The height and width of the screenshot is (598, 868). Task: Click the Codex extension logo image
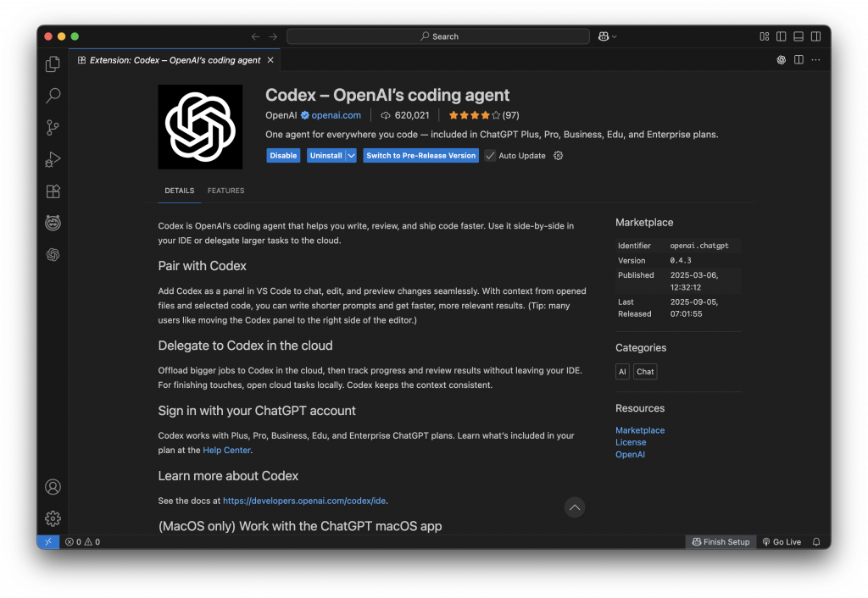(200, 127)
